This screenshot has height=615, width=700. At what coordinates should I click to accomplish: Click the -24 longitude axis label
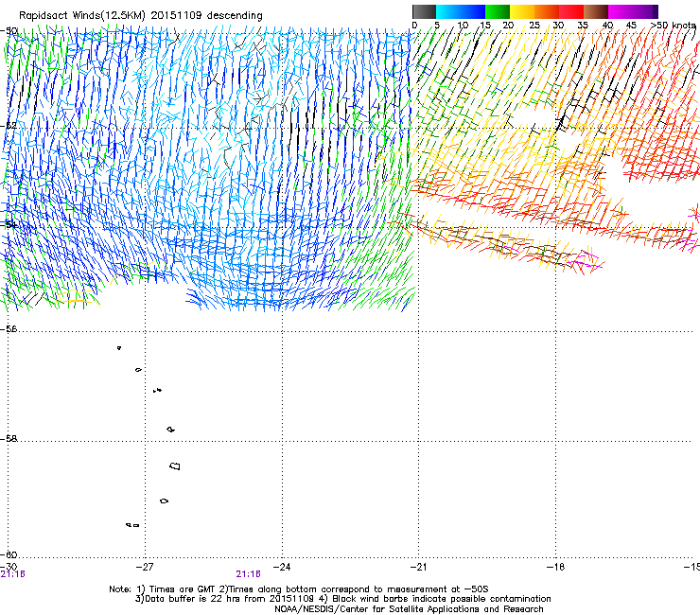tap(281, 567)
